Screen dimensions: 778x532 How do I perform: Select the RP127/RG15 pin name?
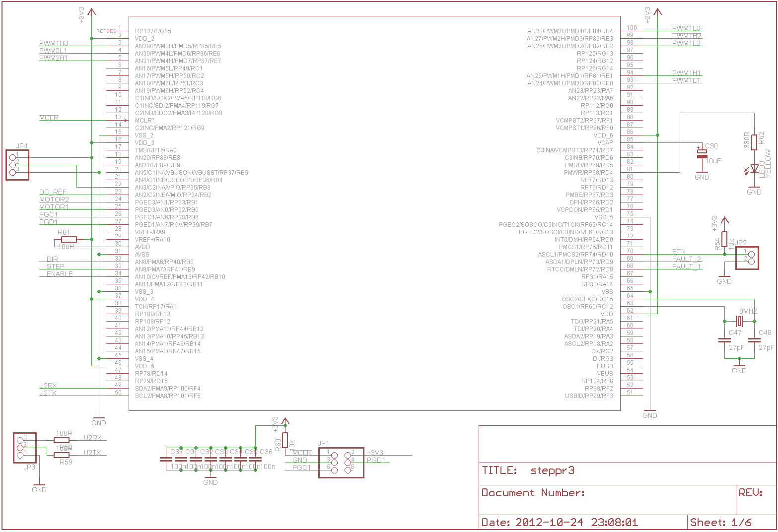(x=153, y=31)
